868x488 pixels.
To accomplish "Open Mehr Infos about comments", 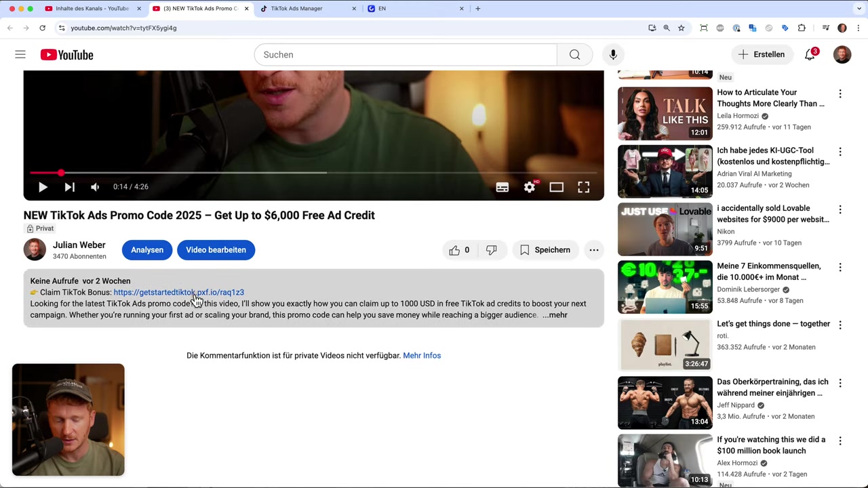I will tap(422, 355).
